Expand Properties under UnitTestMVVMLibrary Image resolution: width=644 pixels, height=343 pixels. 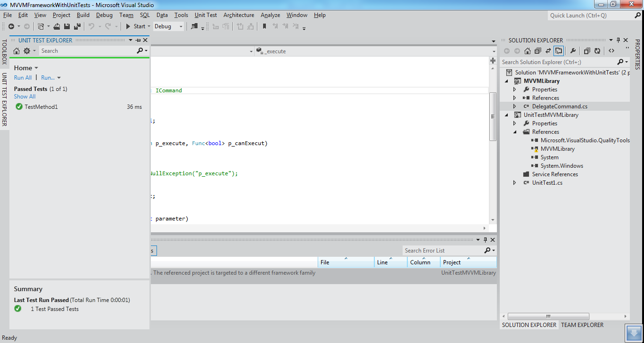pos(514,123)
